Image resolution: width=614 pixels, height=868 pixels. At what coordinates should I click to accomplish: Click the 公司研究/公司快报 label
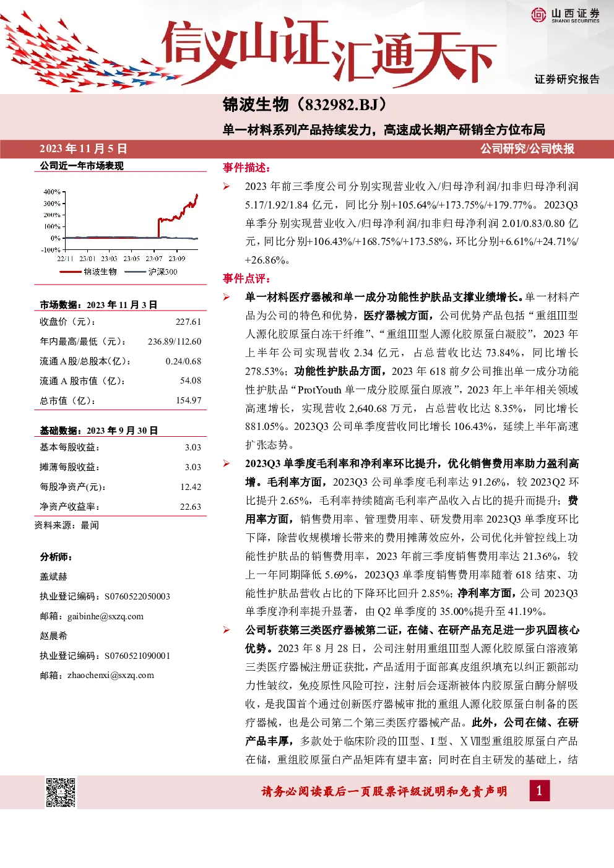527,148
